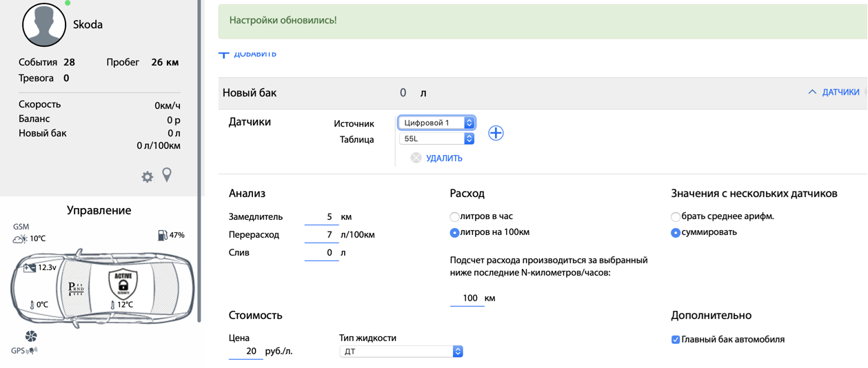The height and width of the screenshot is (368, 868).
Task: Click the УДАЛИТЬ link to delete the sensor
Action: click(443, 159)
